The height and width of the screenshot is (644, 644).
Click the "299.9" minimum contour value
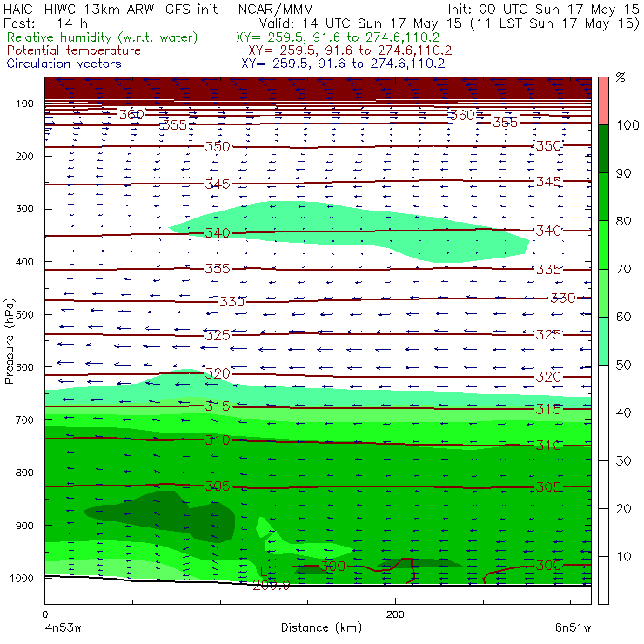click(271, 586)
